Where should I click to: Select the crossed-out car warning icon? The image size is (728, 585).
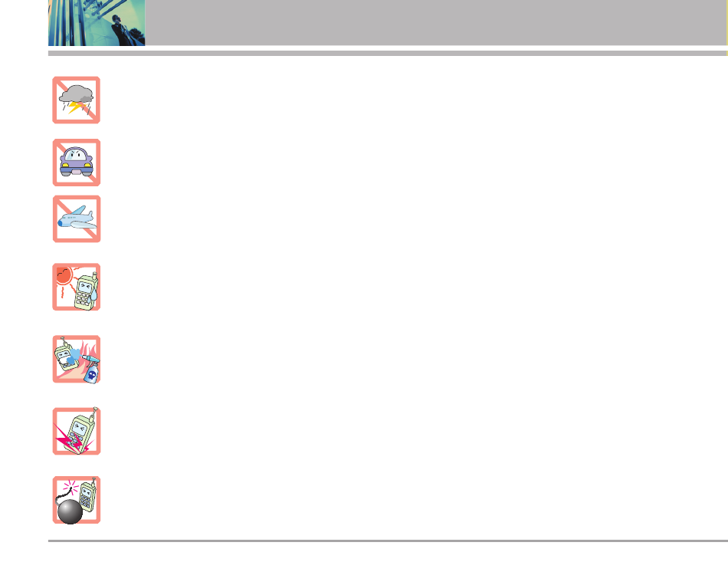click(x=77, y=163)
